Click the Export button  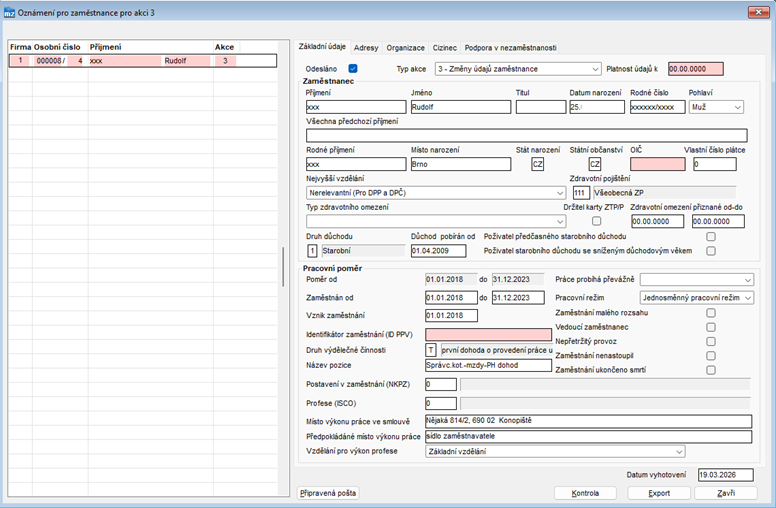659,493
